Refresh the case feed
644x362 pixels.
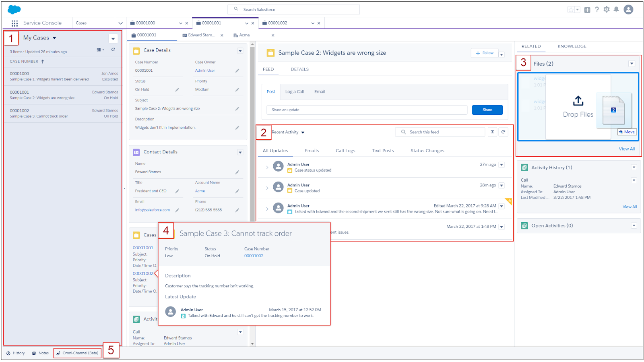pos(503,132)
